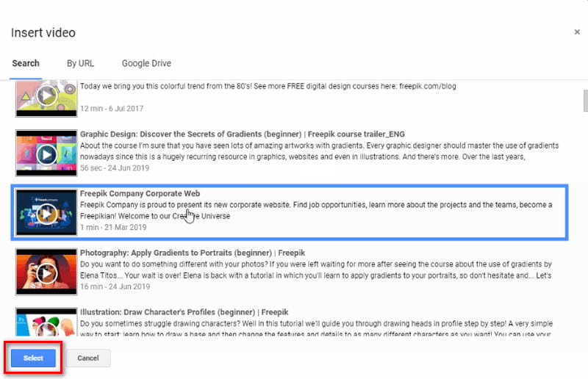Play the Draw Character's Profiles thumbnail
588x379 pixels.
[x=46, y=322]
